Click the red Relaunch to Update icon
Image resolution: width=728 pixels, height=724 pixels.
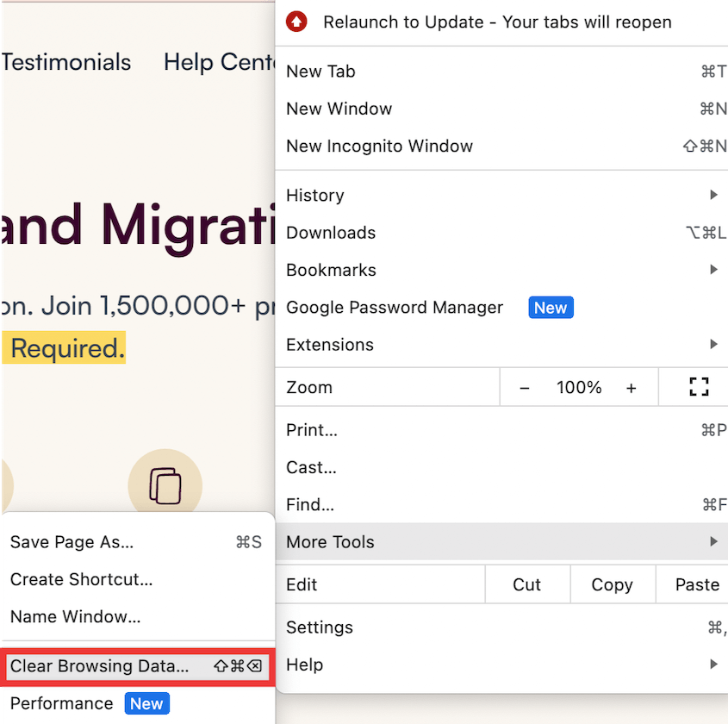296,22
